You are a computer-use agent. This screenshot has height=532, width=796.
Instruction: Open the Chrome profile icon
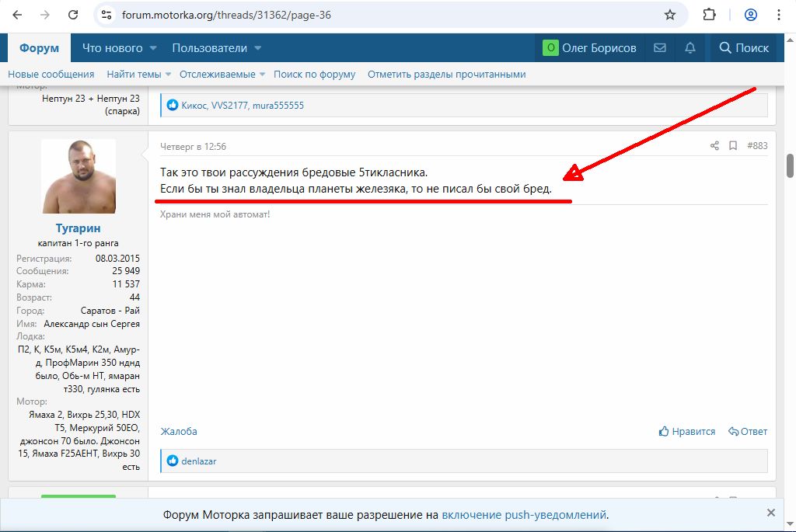point(750,15)
